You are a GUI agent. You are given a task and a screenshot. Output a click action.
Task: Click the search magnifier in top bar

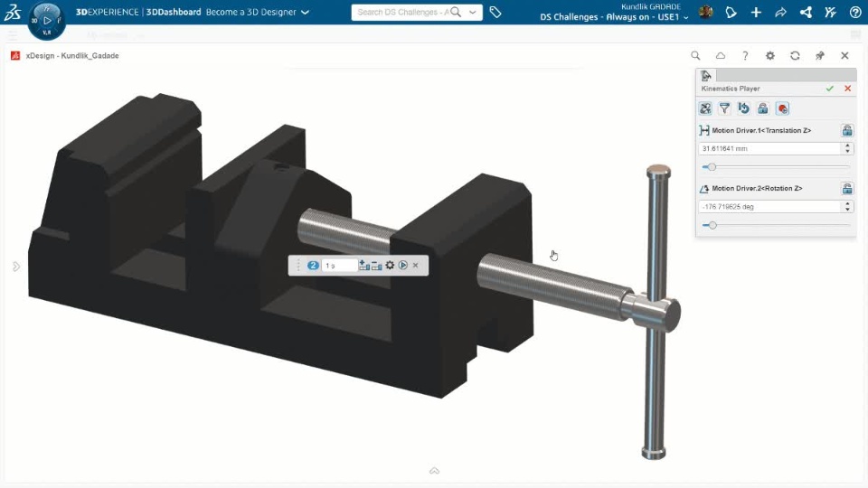[x=456, y=12]
